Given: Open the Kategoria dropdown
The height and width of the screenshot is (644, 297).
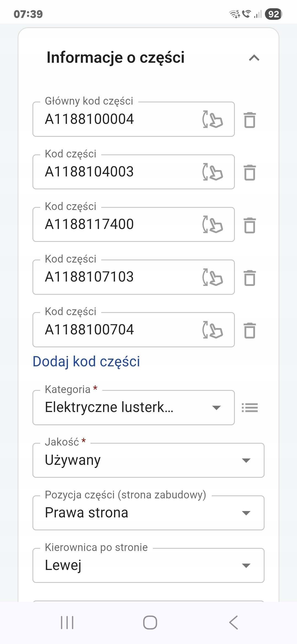Looking at the screenshot, I should coord(134,408).
